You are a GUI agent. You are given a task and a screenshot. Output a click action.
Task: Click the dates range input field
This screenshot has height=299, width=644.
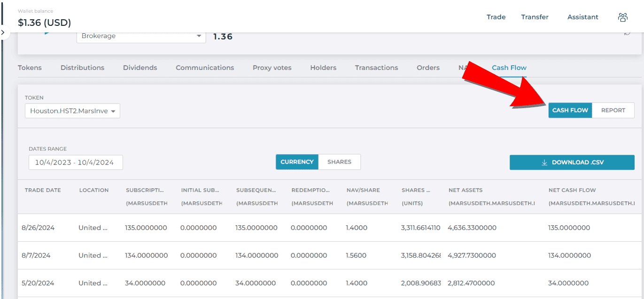tap(76, 162)
